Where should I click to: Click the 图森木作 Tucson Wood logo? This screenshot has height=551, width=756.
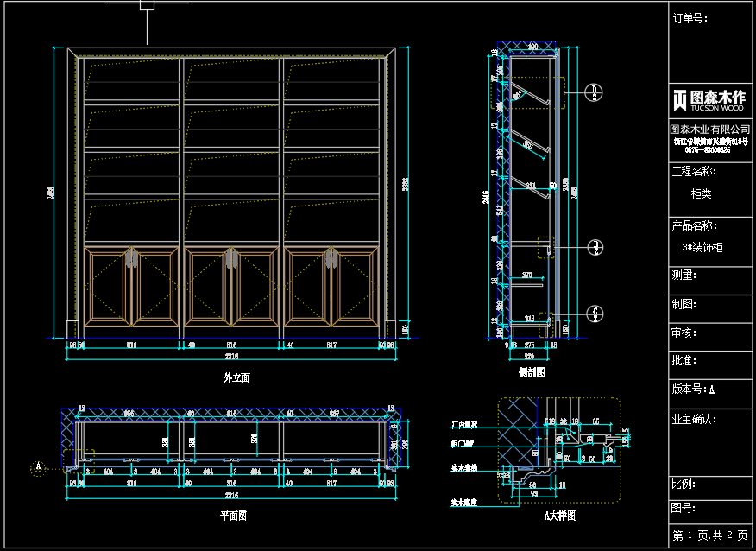(708, 99)
